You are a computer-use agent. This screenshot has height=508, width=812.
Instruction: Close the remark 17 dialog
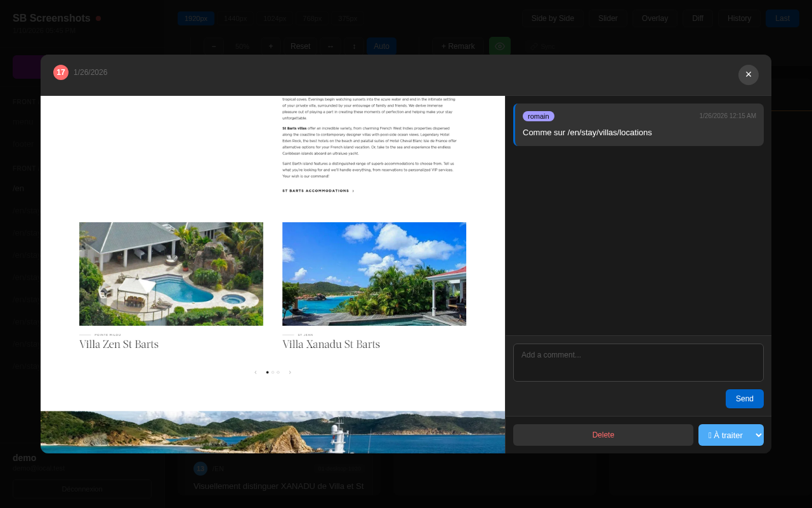749,75
